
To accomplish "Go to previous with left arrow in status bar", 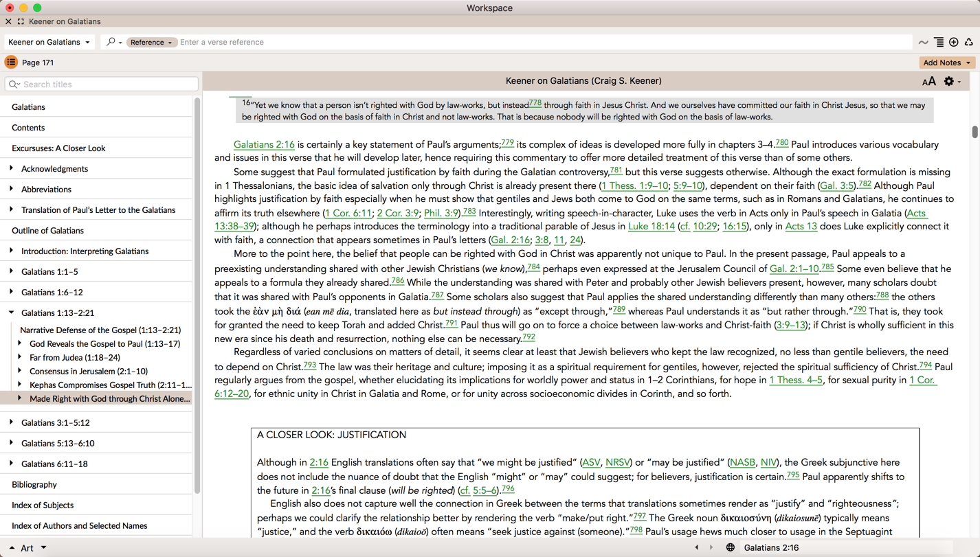I will pos(697,547).
